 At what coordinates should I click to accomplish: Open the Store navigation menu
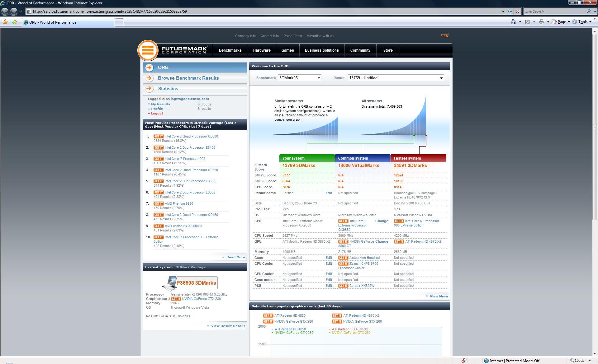388,50
